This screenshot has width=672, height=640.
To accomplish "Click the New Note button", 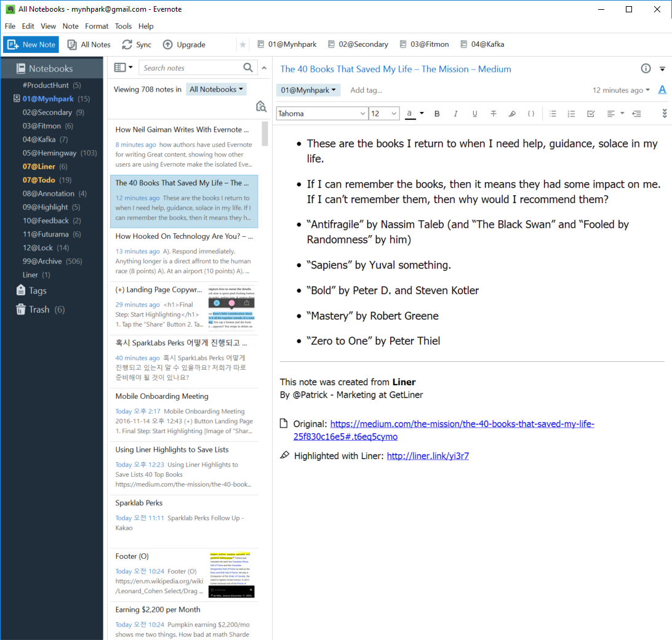I will coord(31,44).
